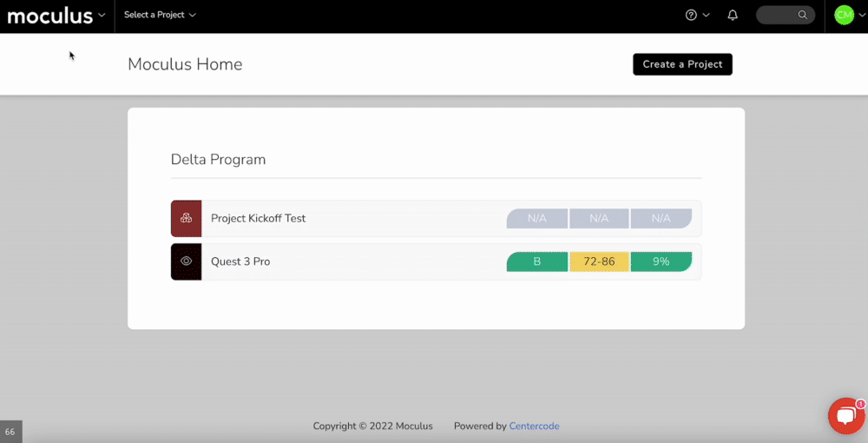Open the red chat widget bubble
The image size is (868, 443).
click(x=845, y=416)
